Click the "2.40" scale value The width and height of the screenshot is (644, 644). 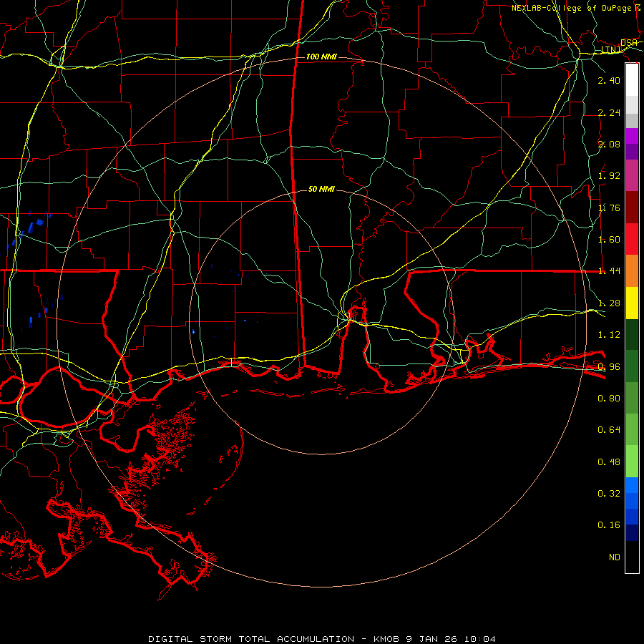click(609, 80)
